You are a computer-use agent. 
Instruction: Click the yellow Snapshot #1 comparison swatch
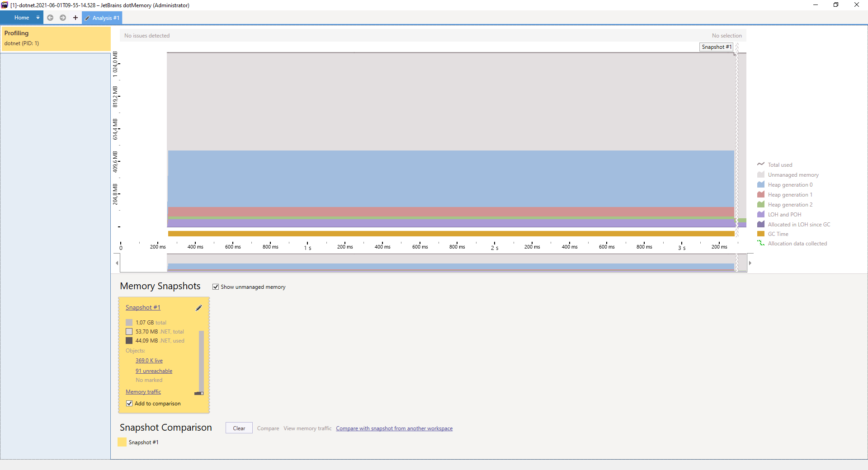pyautogui.click(x=122, y=442)
